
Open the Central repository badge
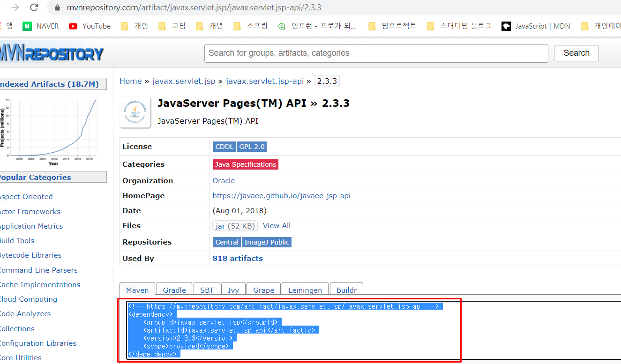[x=227, y=242]
